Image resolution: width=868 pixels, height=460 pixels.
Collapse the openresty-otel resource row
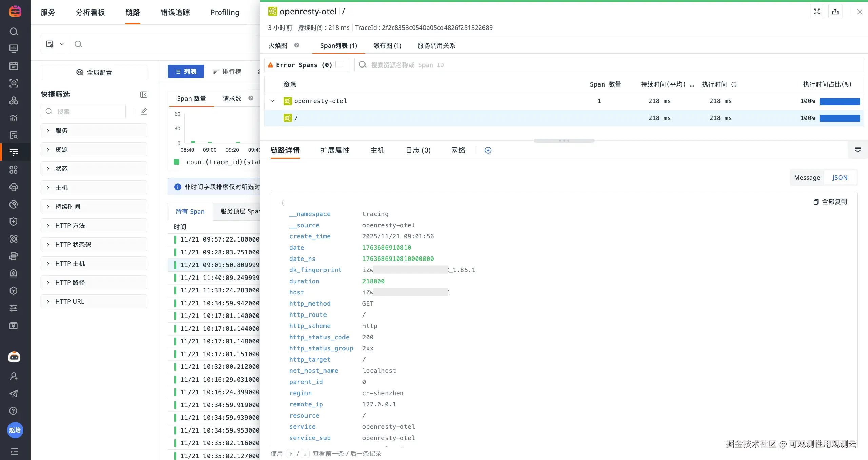[272, 101]
